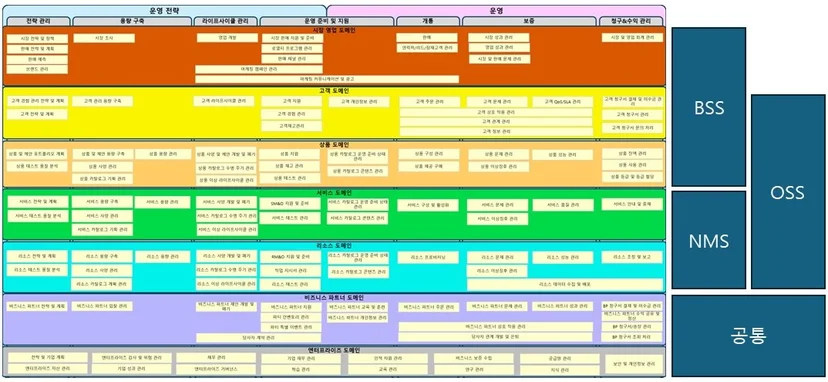Click the 서비스 문제 관리 box

pos(497,205)
